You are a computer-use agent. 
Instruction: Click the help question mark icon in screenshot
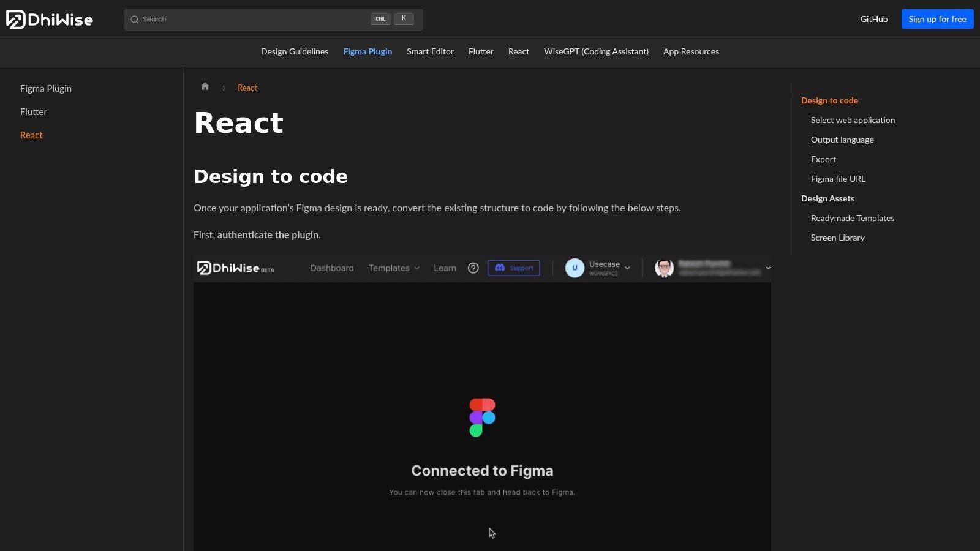(473, 268)
